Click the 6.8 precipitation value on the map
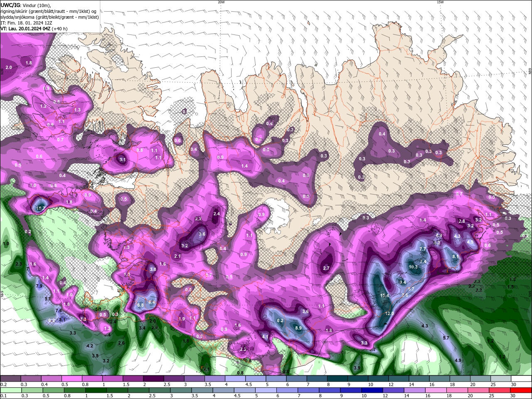Viewport: 532px width, 399px height. [140, 305]
